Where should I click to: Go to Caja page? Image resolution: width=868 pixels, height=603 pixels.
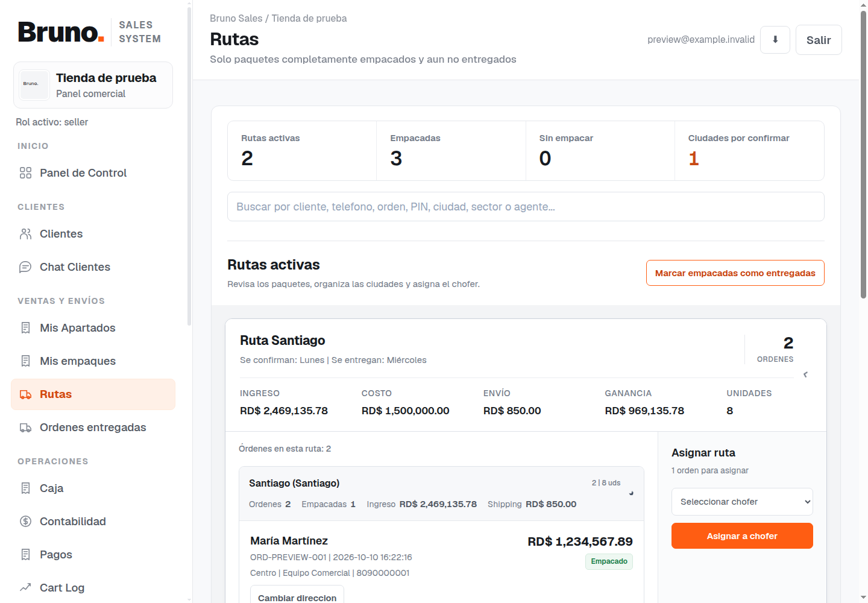pyautogui.click(x=93, y=488)
